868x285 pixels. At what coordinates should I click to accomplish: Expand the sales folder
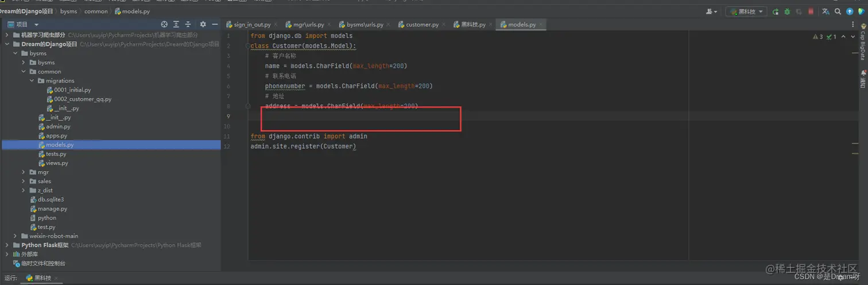(24, 181)
